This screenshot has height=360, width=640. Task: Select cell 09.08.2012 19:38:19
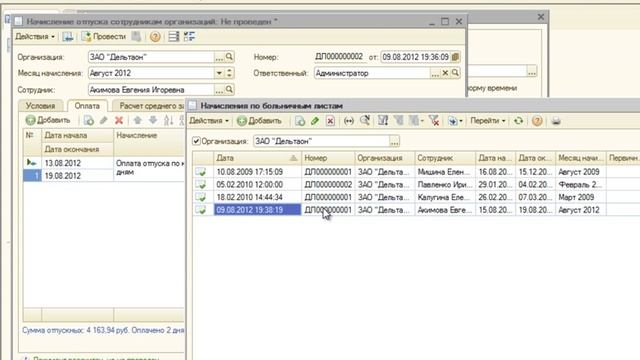(258, 210)
